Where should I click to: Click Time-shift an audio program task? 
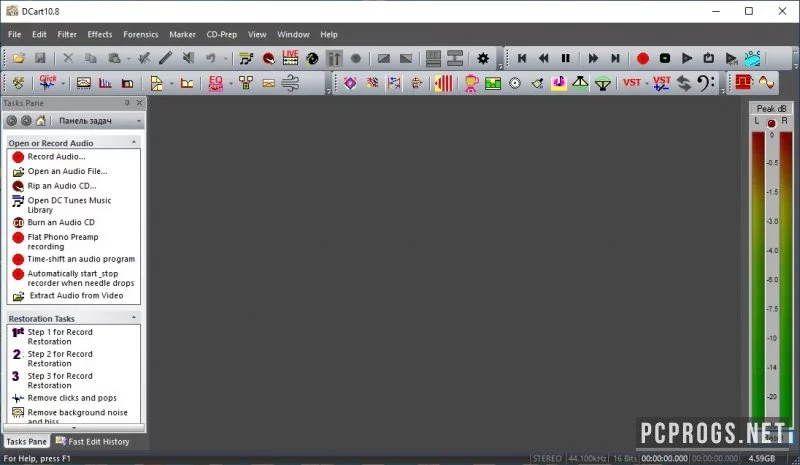81,259
